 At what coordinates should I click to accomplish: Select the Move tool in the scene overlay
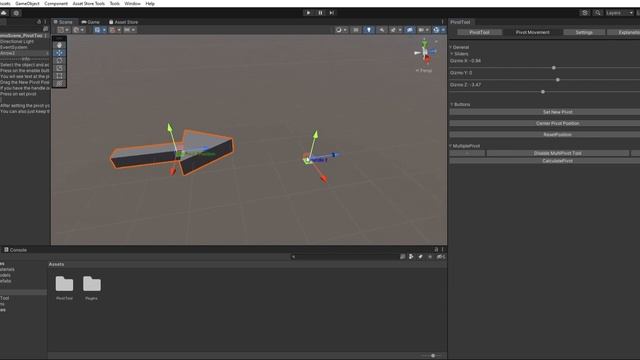coord(59,53)
